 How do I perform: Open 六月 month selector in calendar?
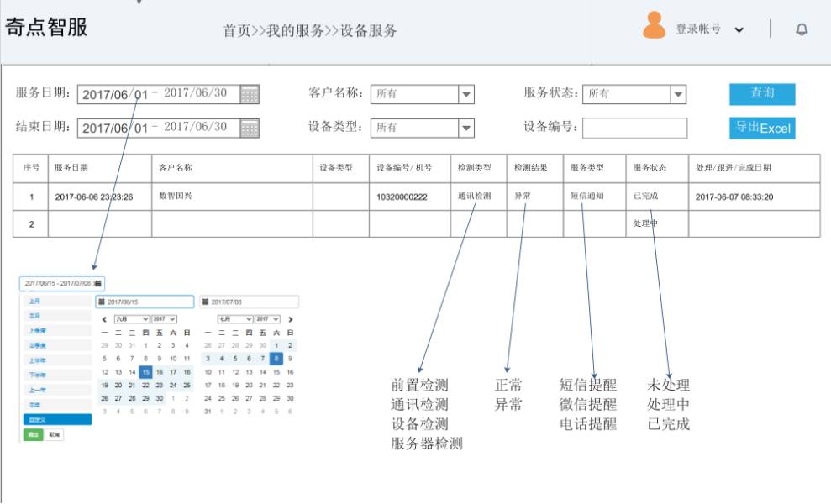[x=131, y=319]
